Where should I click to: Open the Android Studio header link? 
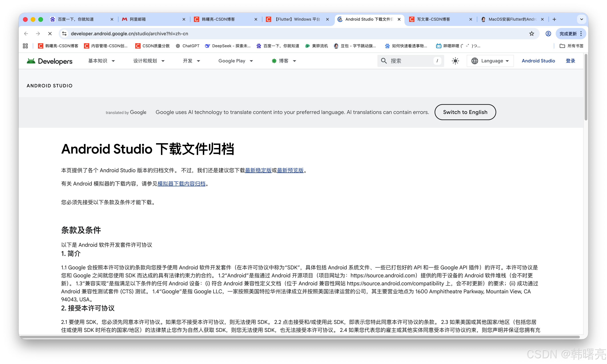[538, 61]
